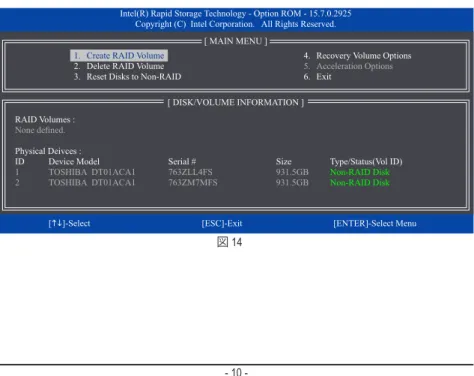Click the figure 14 caption
Viewport: 474px width, 376px height.
[x=229, y=242]
